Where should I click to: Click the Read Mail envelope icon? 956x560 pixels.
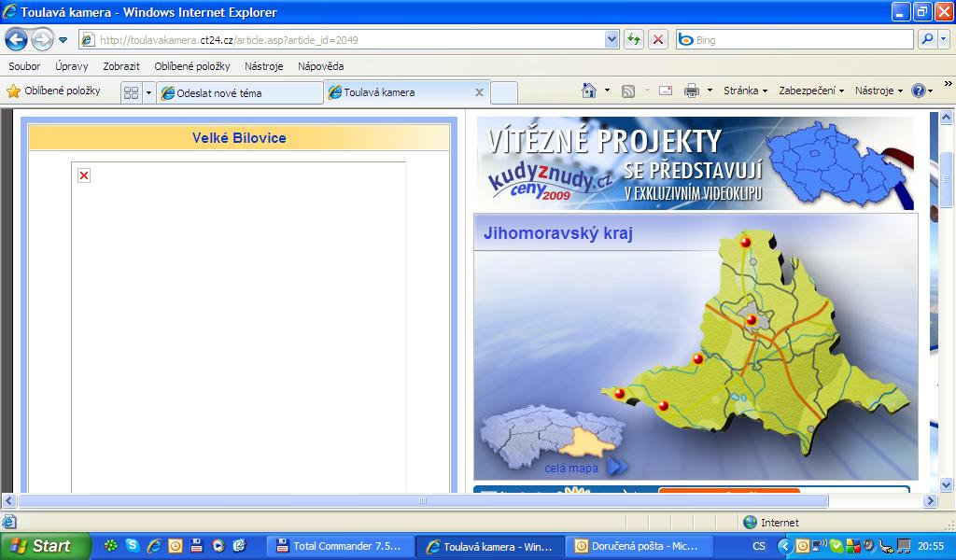pyautogui.click(x=666, y=91)
